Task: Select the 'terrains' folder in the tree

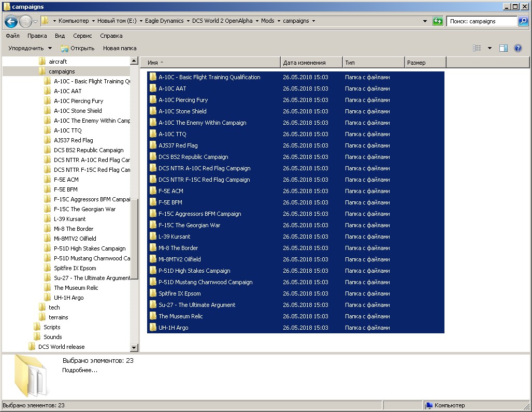Action: 58,317
